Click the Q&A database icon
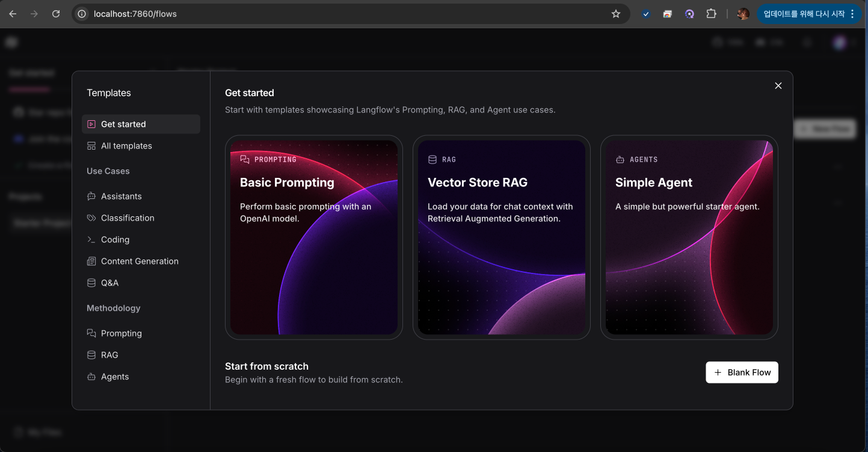This screenshot has width=868, height=452. pyautogui.click(x=91, y=283)
